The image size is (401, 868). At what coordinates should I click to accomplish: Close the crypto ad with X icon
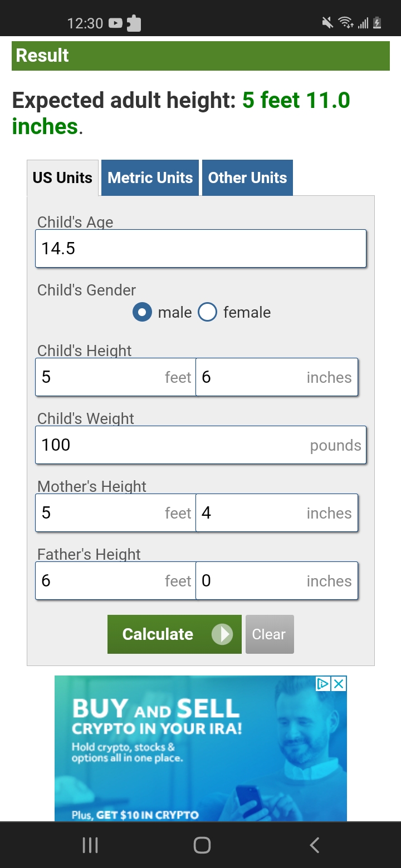click(339, 684)
